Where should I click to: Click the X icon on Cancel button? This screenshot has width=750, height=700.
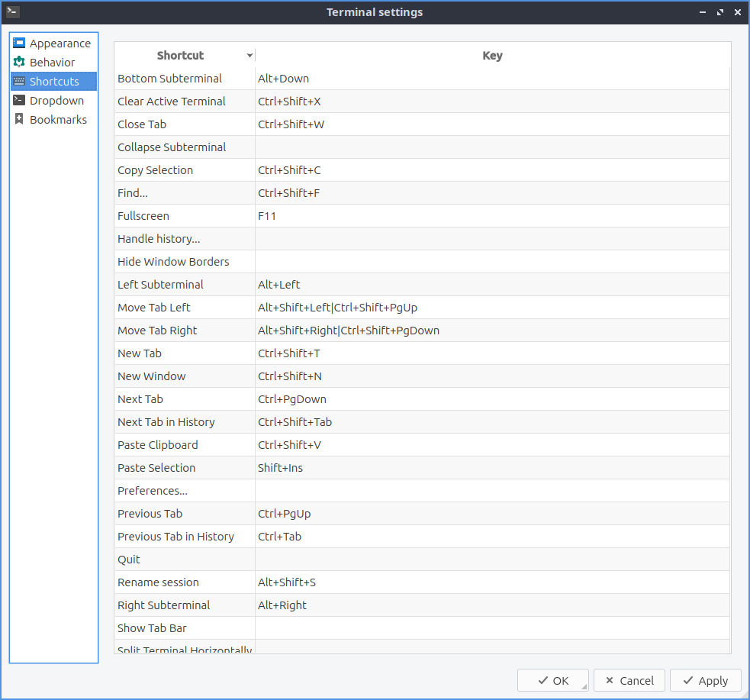(x=609, y=681)
